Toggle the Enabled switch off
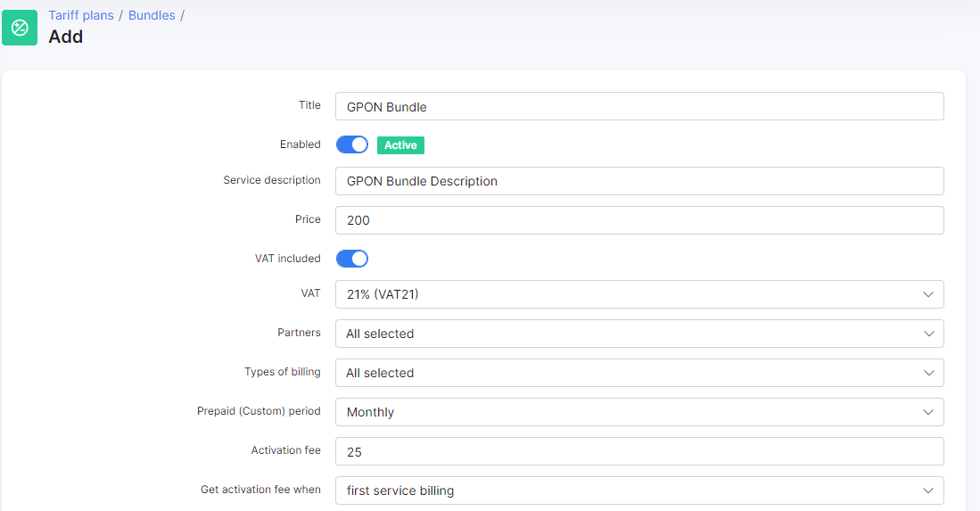This screenshot has width=980, height=511. (x=352, y=144)
